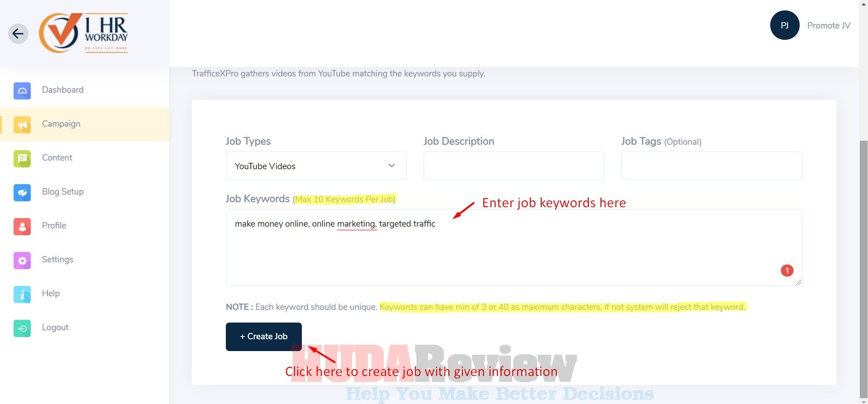Click the Max 10 Keywords Per Job note
This screenshot has height=404, width=868.
pyautogui.click(x=345, y=199)
